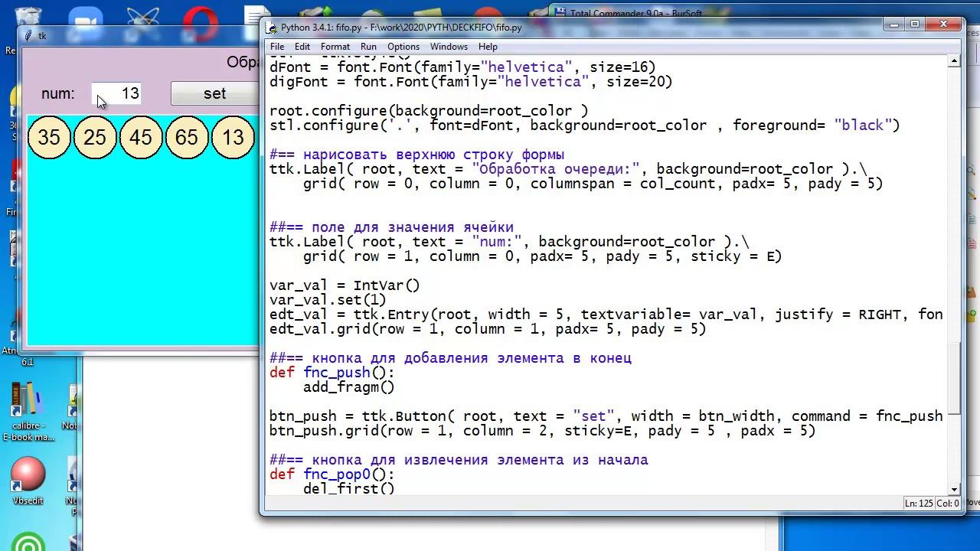This screenshot has height=551, width=980.
Task: Click the Python IDLE title bar icon
Action: pos(272,28)
